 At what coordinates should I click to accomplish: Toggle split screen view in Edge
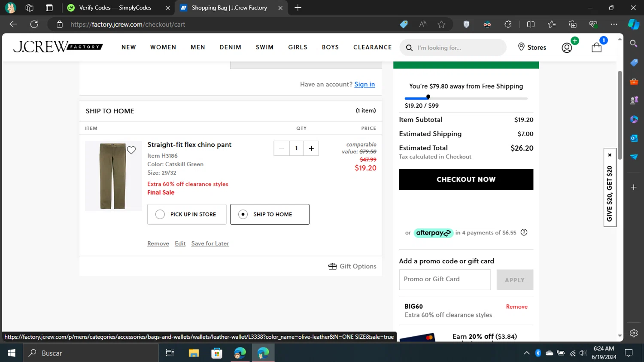pos(531,24)
